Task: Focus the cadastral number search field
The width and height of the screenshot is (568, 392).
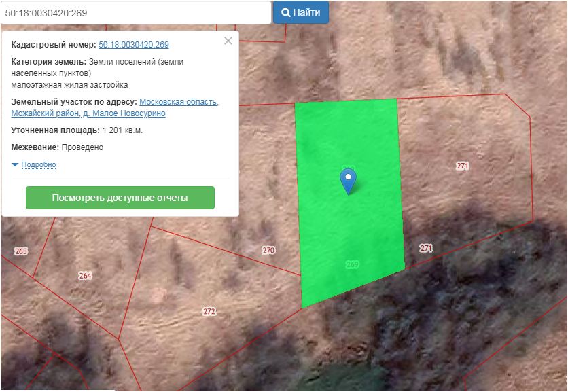Action: coord(136,12)
